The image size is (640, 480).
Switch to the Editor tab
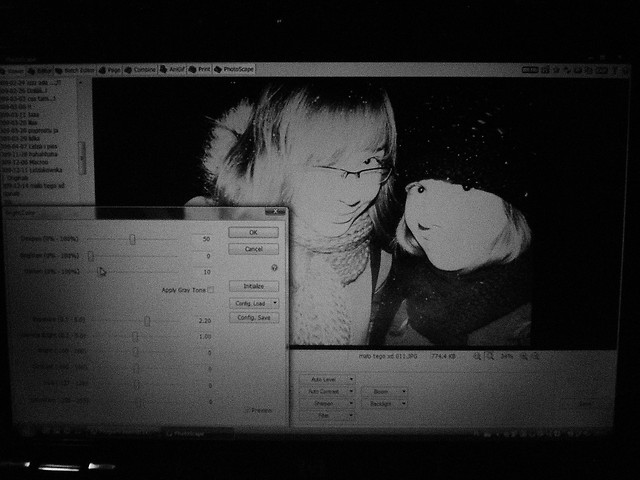[40, 71]
